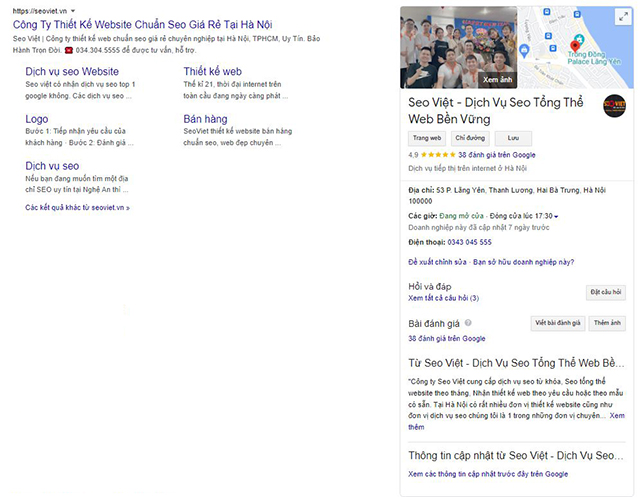Image resolution: width=640 pixels, height=497 pixels.
Task: Show more results from seoviet.vn
Action: click(78, 208)
